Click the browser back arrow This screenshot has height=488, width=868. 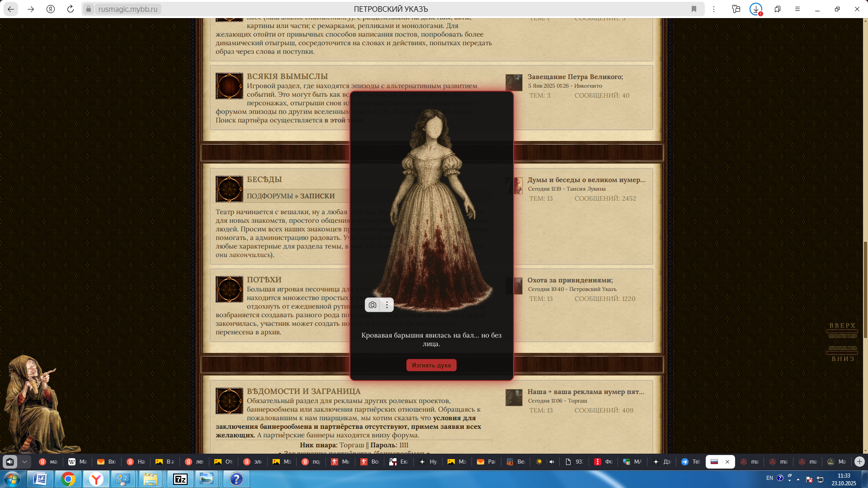[x=11, y=9]
